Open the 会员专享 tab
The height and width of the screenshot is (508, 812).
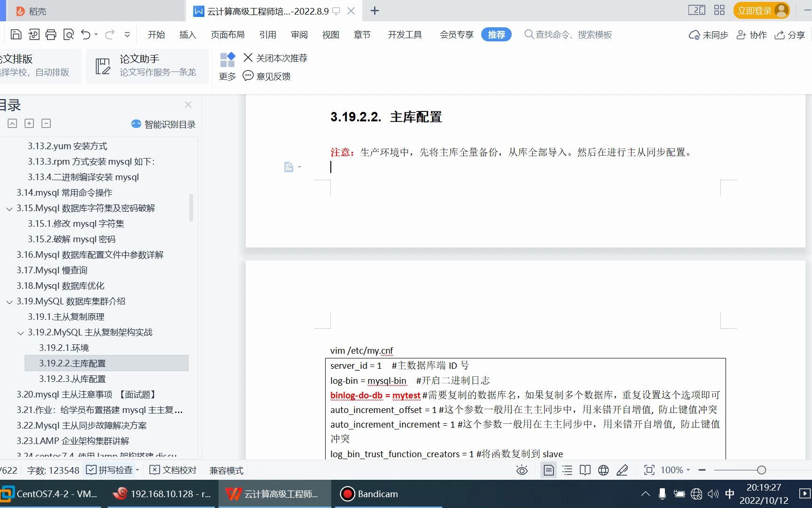[456, 34]
